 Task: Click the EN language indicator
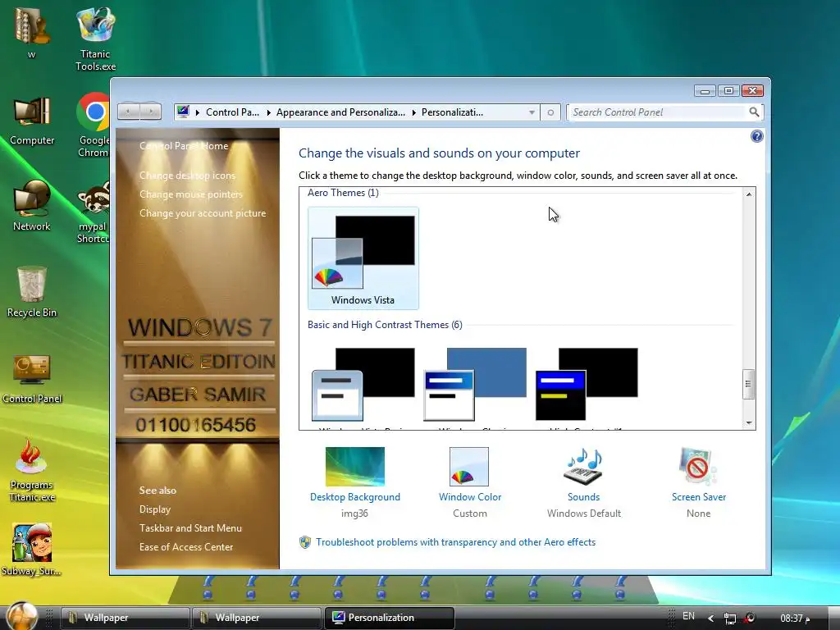coord(688,616)
